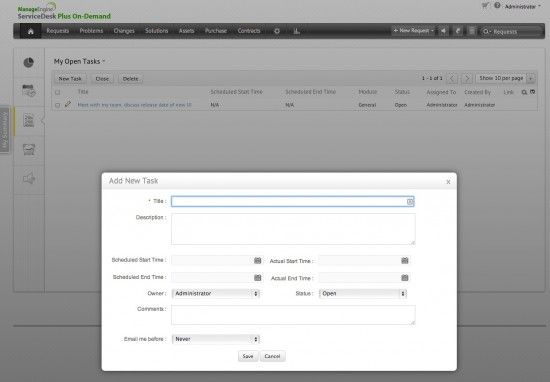
Task: Click the ServiceDesk Plus On-Demand logo
Action: tap(64, 12)
